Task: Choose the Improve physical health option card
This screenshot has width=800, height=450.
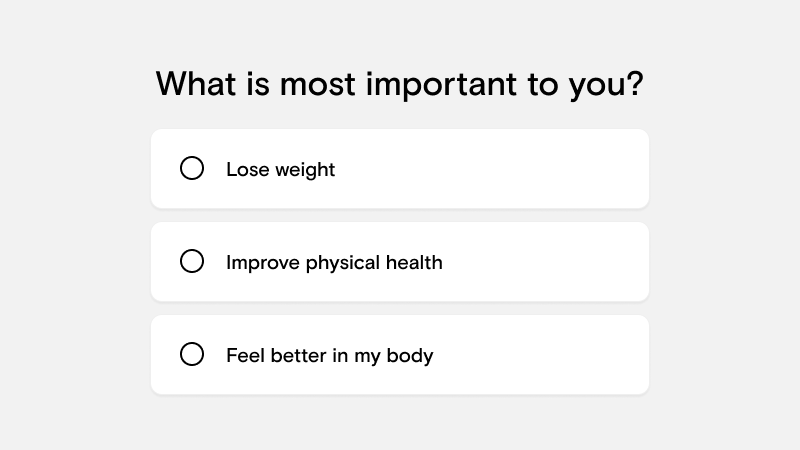Action: click(400, 261)
